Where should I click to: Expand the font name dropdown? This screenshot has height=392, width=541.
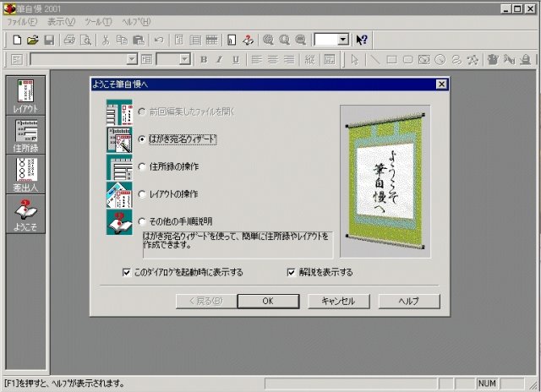click(132, 60)
